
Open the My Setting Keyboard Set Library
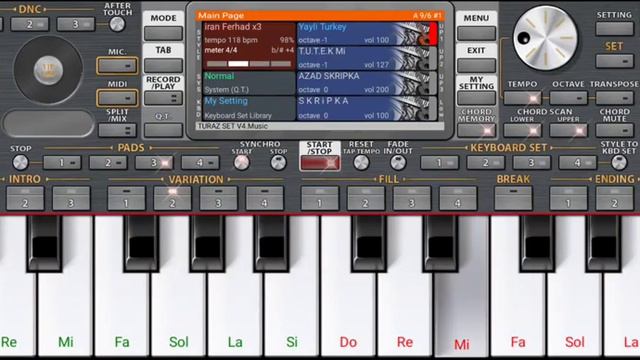(x=249, y=108)
